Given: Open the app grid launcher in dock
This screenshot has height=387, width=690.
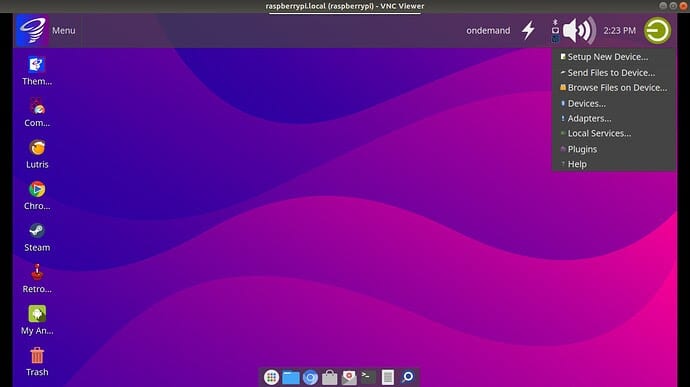Looking at the screenshot, I should (272, 377).
